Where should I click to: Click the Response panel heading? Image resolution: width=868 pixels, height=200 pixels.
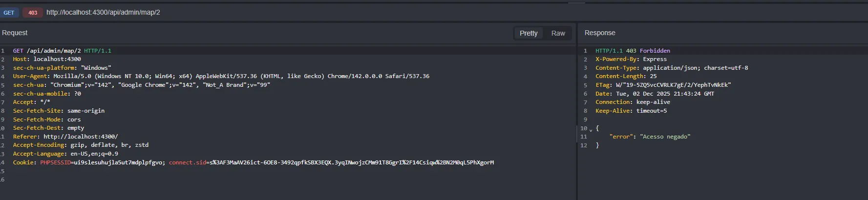coord(600,33)
